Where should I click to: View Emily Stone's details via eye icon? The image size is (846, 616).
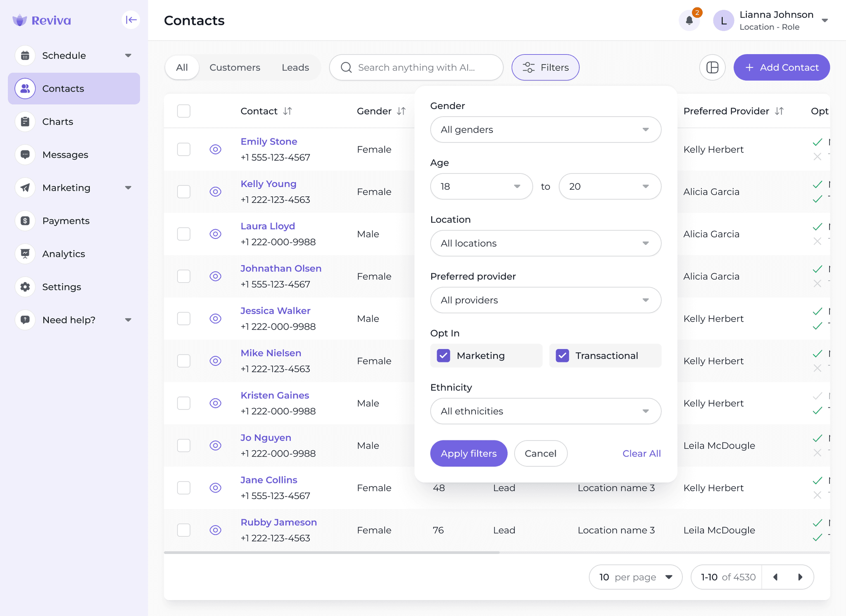click(215, 149)
